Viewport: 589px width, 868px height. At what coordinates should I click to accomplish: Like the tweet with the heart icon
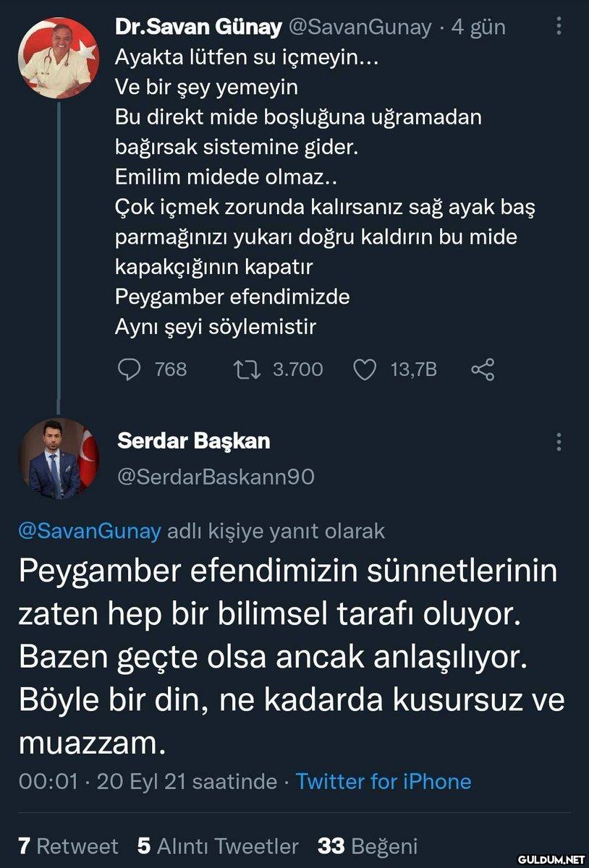pos(365,370)
